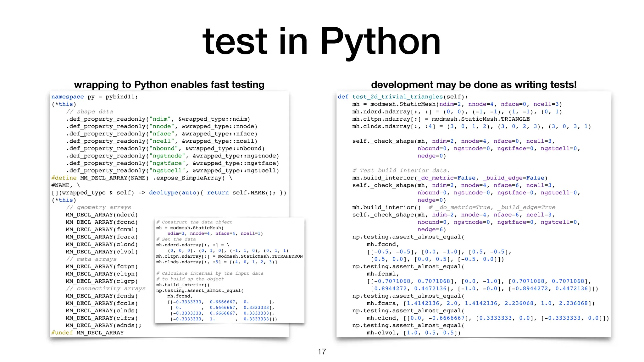Click the line MM_DECL_ARRAY(fcnds)
This screenshot has width=644, height=362.
[102, 296]
